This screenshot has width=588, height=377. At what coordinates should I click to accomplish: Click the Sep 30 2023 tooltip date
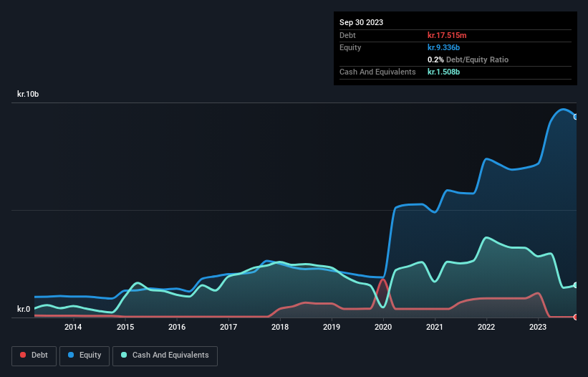[x=361, y=22]
